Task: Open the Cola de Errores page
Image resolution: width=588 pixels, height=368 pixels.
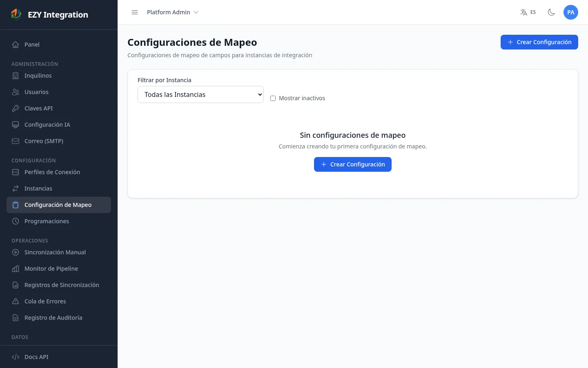Action: (59, 301)
